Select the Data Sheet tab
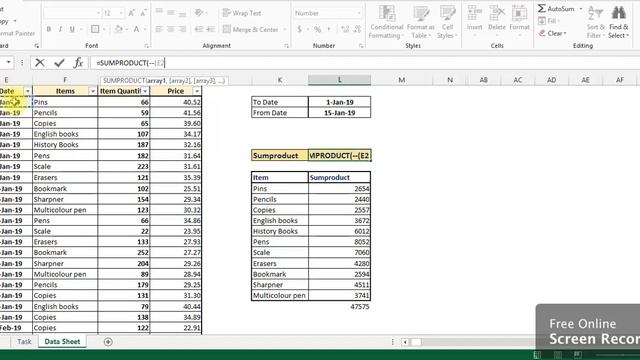 pyautogui.click(x=62, y=342)
